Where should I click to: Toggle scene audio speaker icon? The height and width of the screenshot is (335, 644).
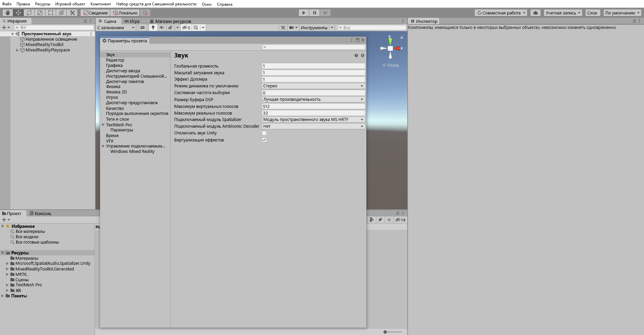(162, 28)
